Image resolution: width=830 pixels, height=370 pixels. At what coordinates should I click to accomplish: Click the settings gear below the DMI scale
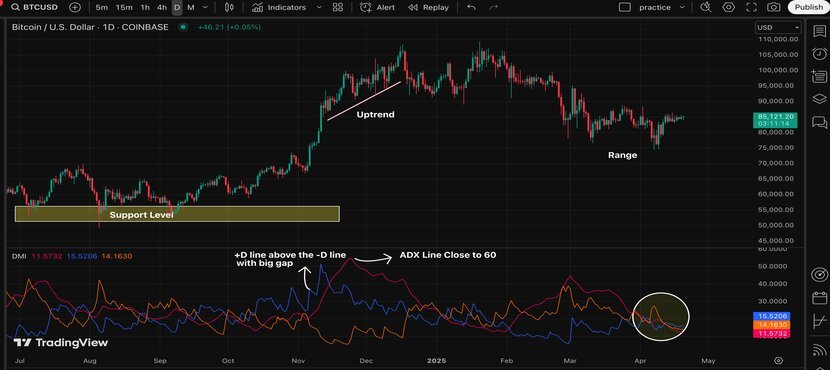[778, 361]
